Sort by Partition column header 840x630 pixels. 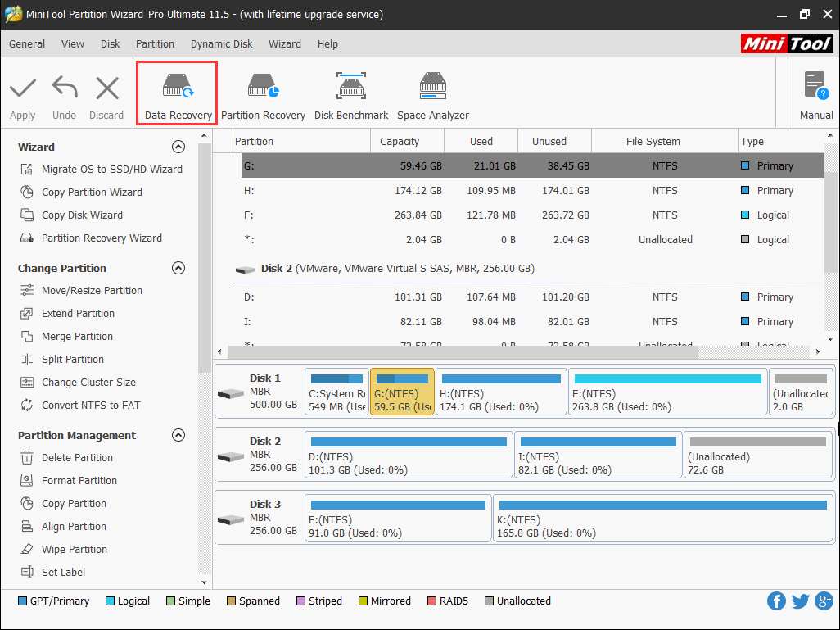[302, 142]
